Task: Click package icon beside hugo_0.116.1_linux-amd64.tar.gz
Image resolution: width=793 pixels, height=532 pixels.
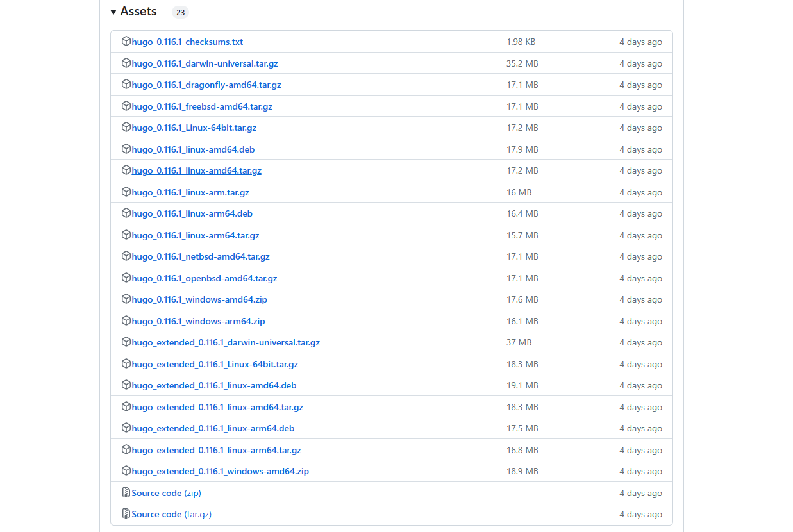Action: tap(126, 170)
